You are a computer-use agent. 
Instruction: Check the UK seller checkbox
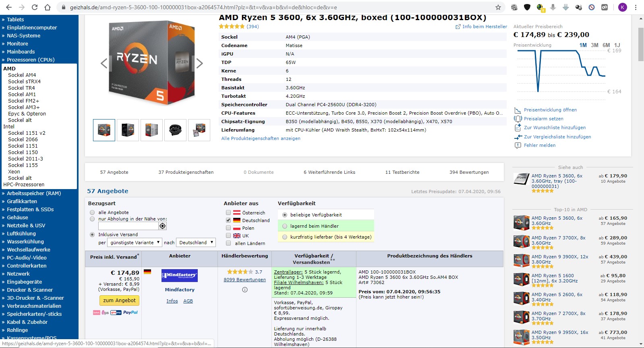228,236
